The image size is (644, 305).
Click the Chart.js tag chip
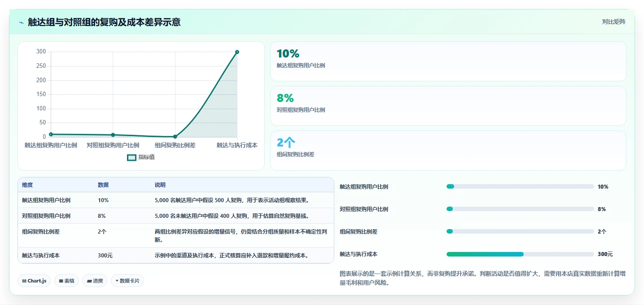pos(35,281)
